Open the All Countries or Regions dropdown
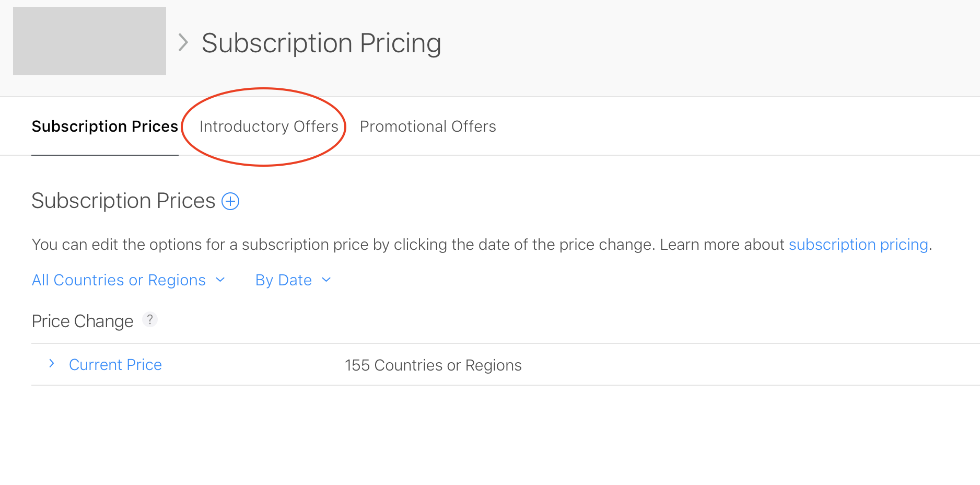980x485 pixels. point(119,280)
